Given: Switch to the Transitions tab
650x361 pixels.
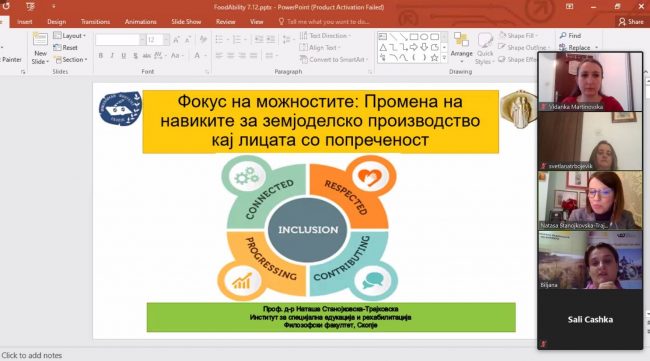Looking at the screenshot, I should [x=95, y=22].
